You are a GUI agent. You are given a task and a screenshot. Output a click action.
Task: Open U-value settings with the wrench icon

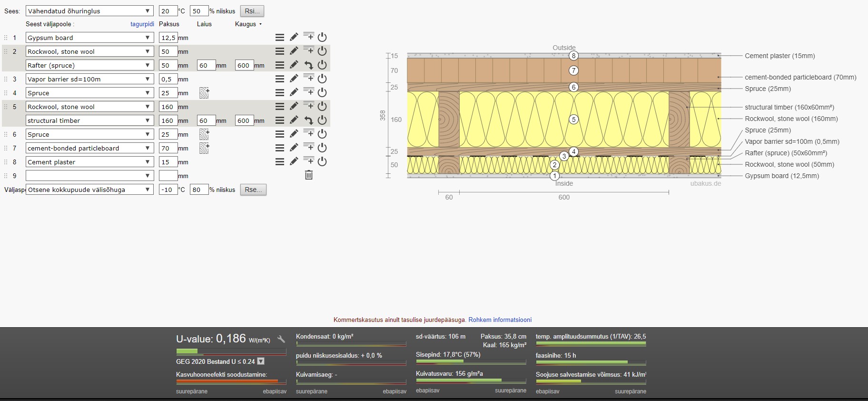(281, 340)
